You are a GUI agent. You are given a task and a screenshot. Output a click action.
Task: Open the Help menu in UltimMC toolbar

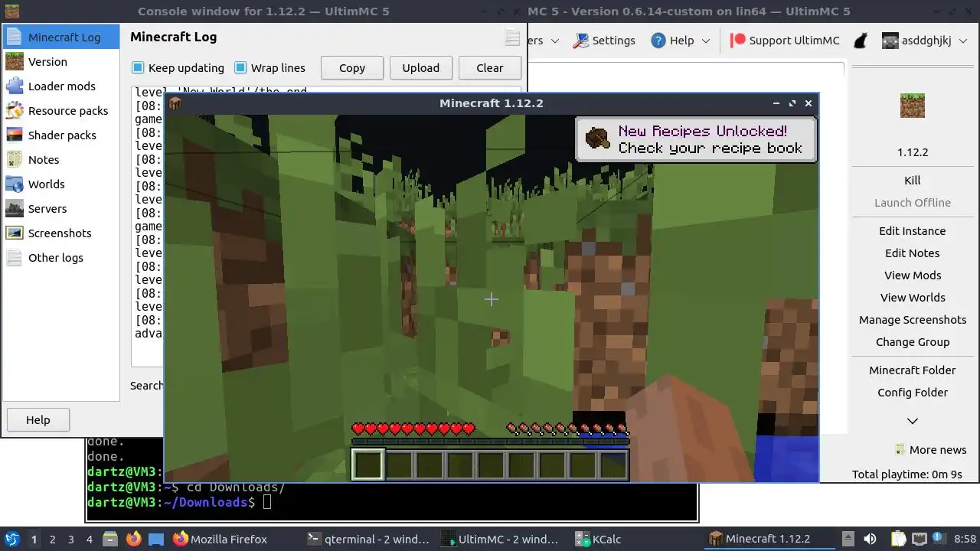click(x=681, y=41)
